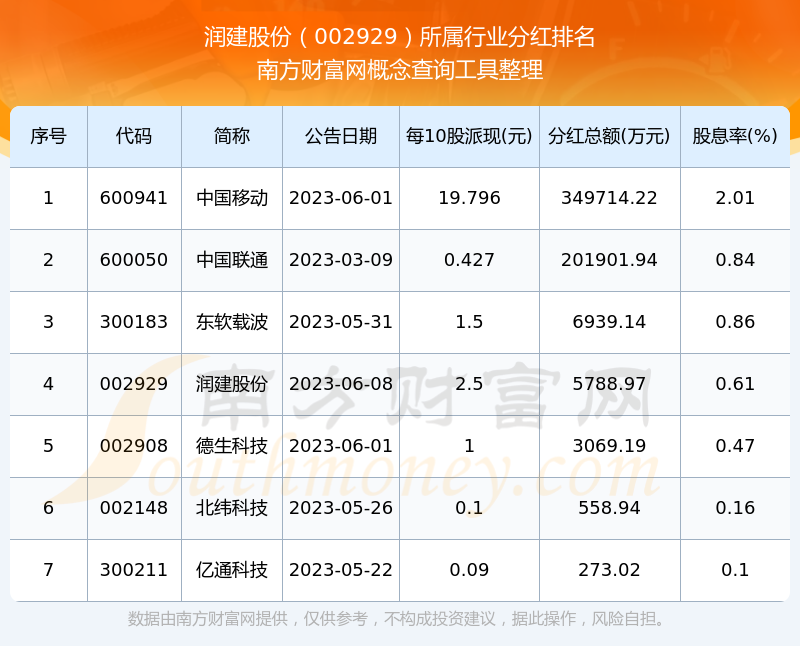
Task: Click the 序号 column header
Action: pyautogui.click(x=48, y=136)
